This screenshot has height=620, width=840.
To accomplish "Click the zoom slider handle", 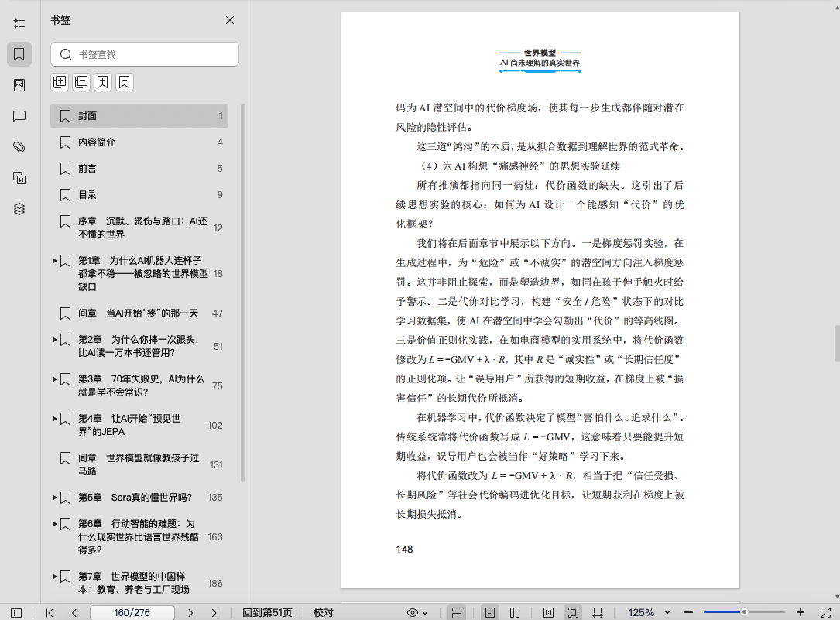I will click(x=744, y=612).
